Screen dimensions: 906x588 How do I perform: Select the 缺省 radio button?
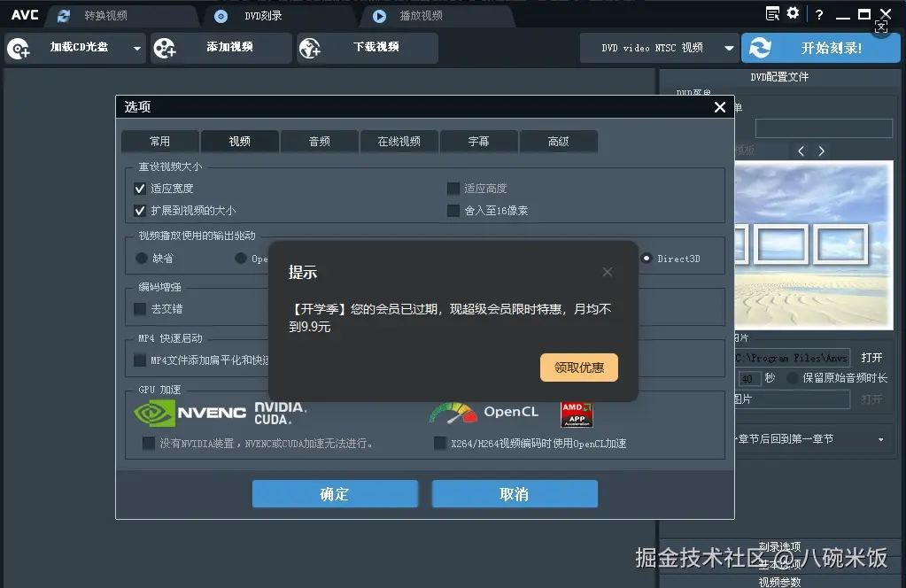coord(142,259)
